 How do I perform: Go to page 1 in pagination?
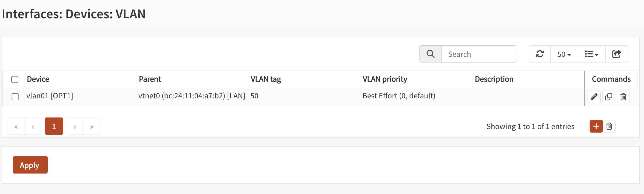[x=54, y=126]
